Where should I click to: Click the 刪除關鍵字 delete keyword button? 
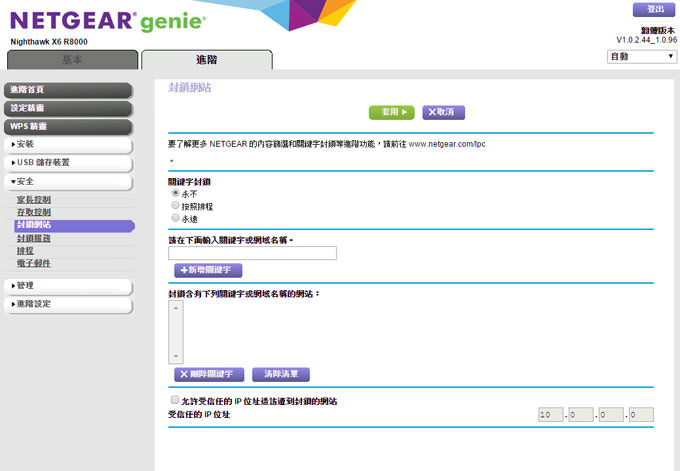click(209, 374)
